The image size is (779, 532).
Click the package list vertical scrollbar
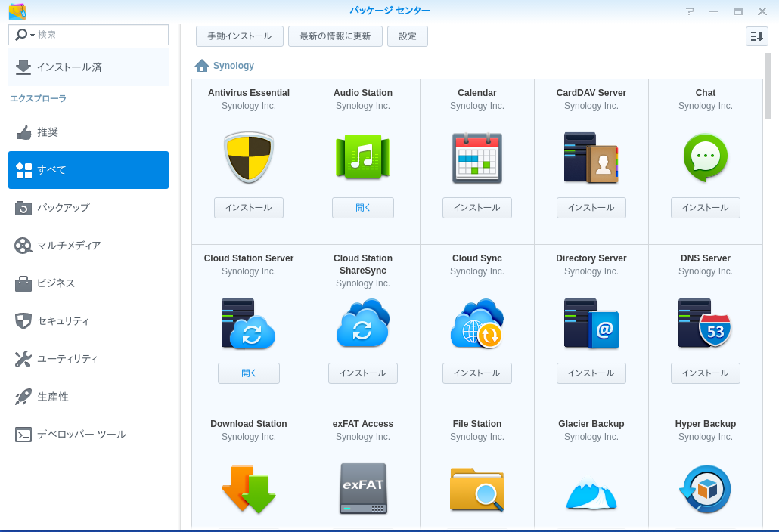click(x=768, y=86)
